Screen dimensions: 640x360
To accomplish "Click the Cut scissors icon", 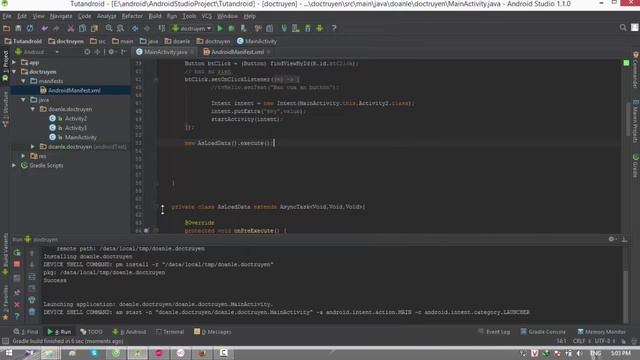I will coord(71,28).
